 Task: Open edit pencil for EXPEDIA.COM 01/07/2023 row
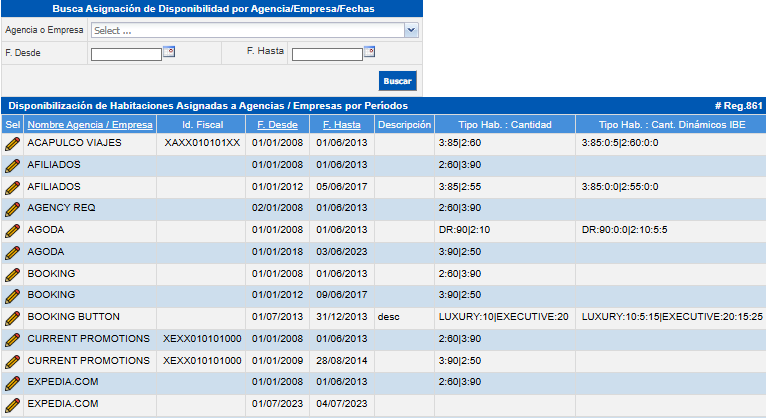(12, 404)
